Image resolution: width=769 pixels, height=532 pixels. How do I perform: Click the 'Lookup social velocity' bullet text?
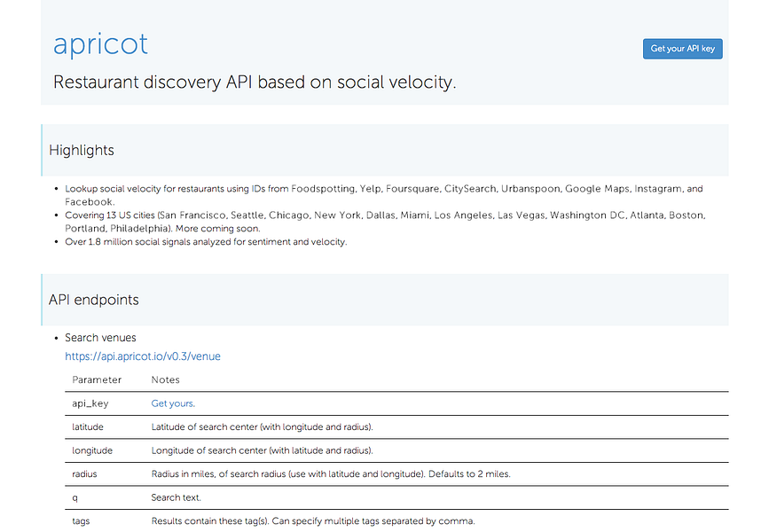[383, 189]
